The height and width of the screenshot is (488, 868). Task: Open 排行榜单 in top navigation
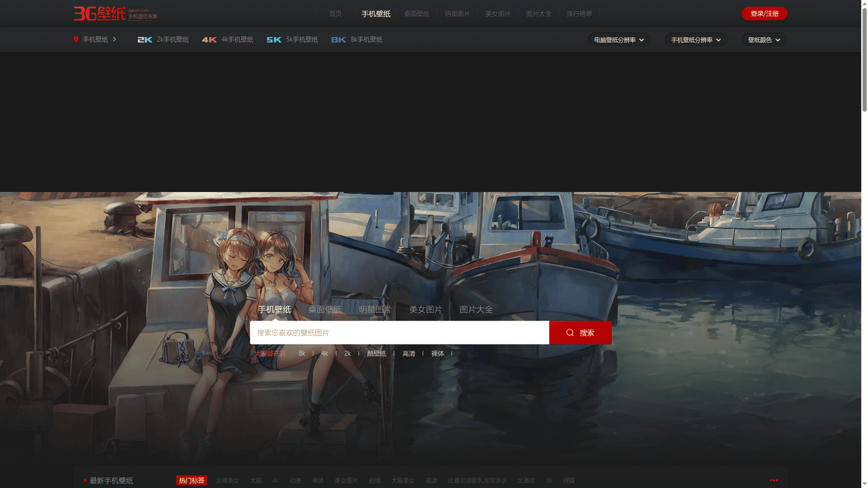pos(579,13)
